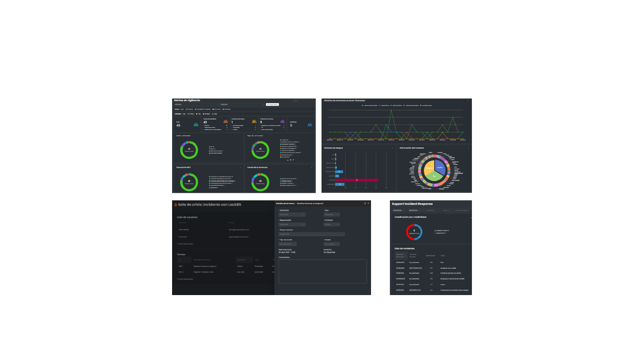Image resolution: width=644 pixels, height=362 pixels.
Task: Click the clear X icon in the date filter field
Action: pyautogui.click(x=218, y=104)
